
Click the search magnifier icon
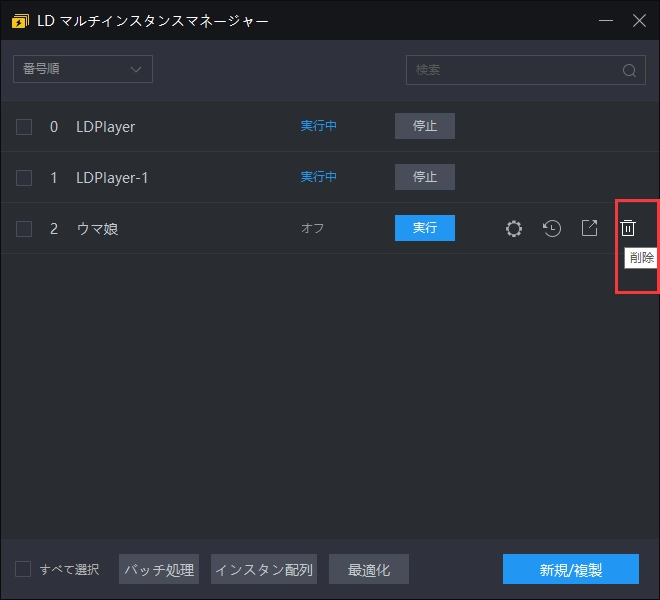point(629,70)
